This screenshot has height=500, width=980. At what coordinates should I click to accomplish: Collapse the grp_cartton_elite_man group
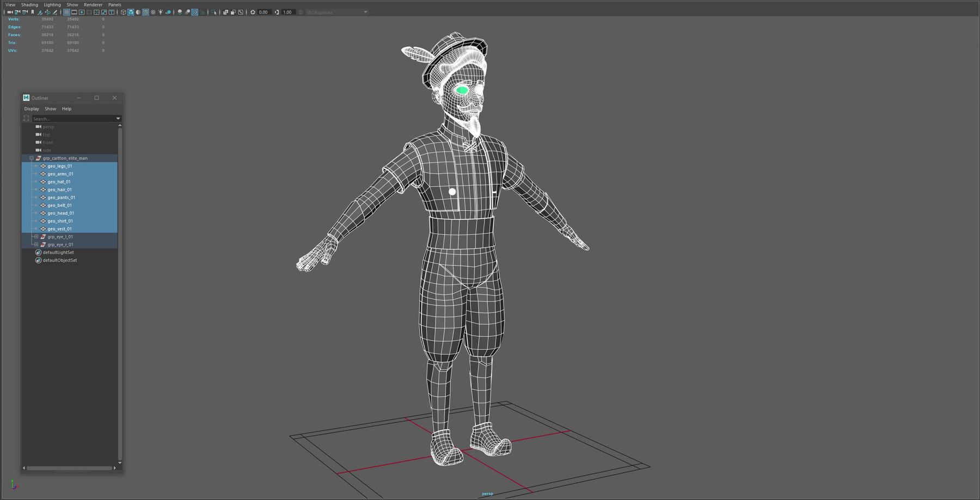[x=31, y=158]
